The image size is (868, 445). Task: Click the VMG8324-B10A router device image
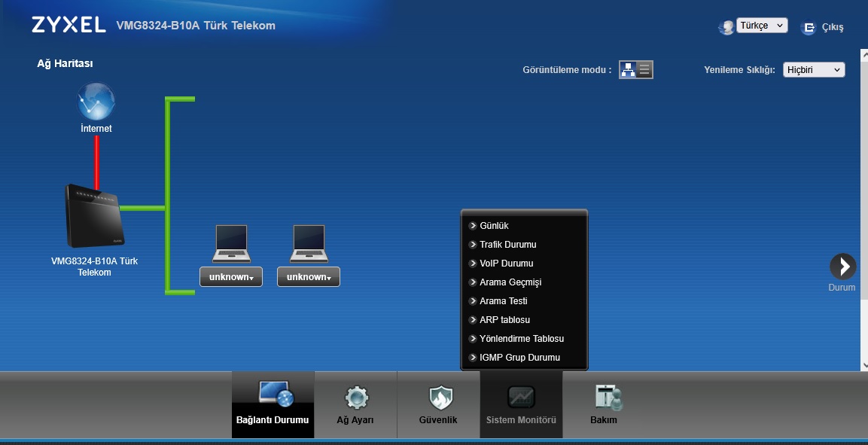(94, 216)
